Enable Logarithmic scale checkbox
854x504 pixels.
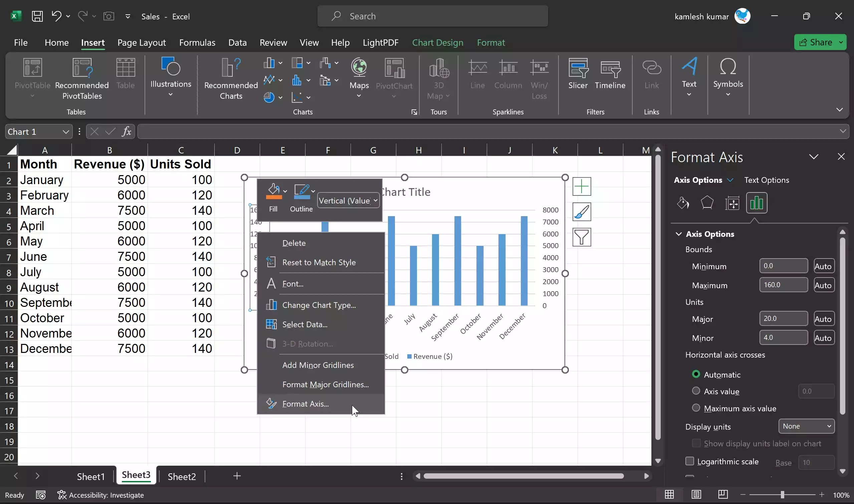point(689,461)
